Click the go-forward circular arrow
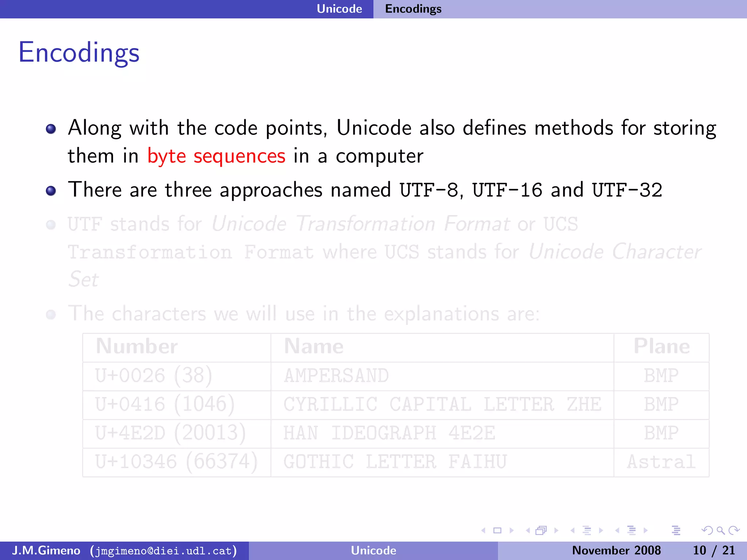The width and height of the screenshot is (747, 560). click(734, 530)
